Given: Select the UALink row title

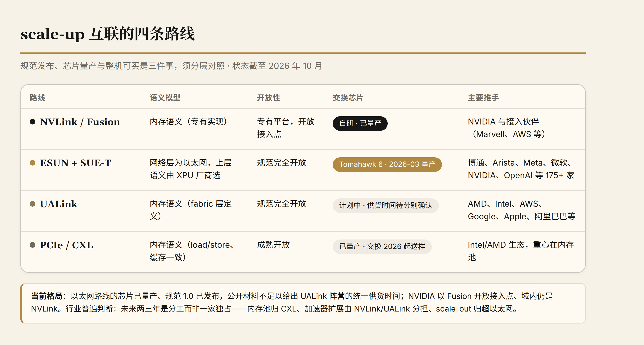Looking at the screenshot, I should coord(59,204).
